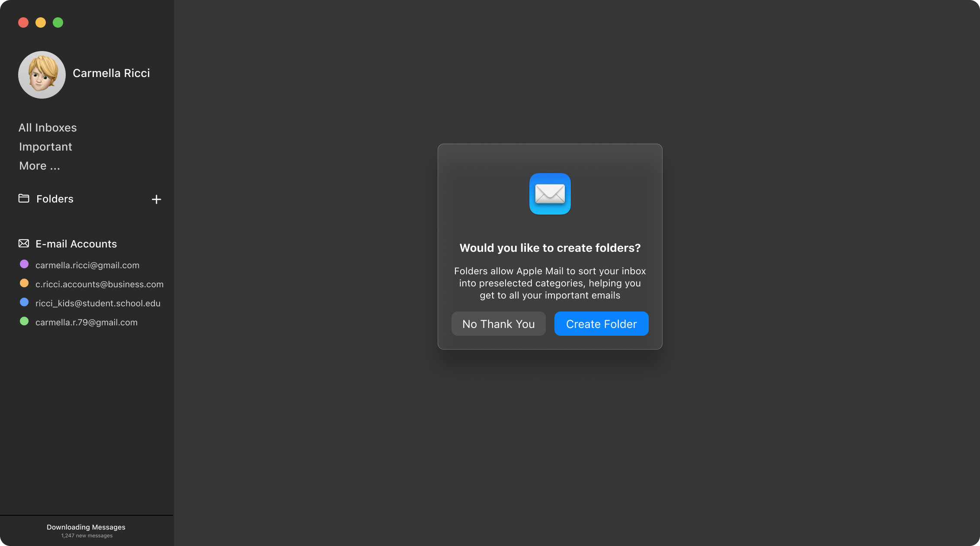
Task: Open ricci_kids@student.school.edu account
Action: (x=98, y=303)
